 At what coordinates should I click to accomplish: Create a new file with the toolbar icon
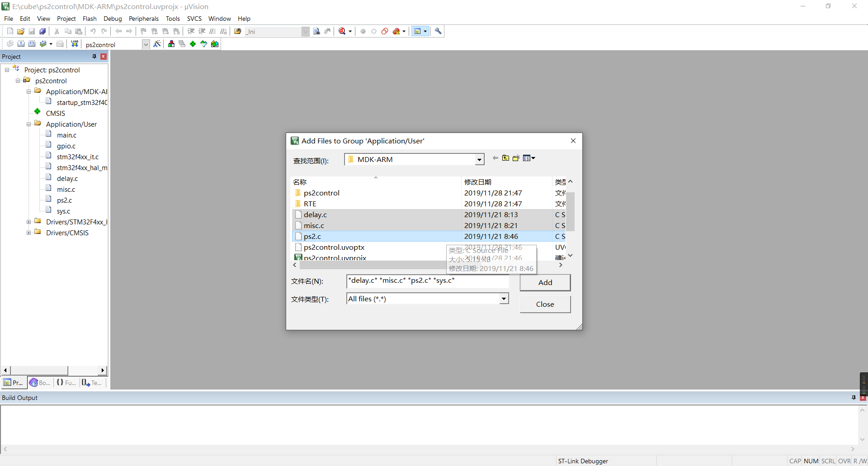pyautogui.click(x=10, y=31)
